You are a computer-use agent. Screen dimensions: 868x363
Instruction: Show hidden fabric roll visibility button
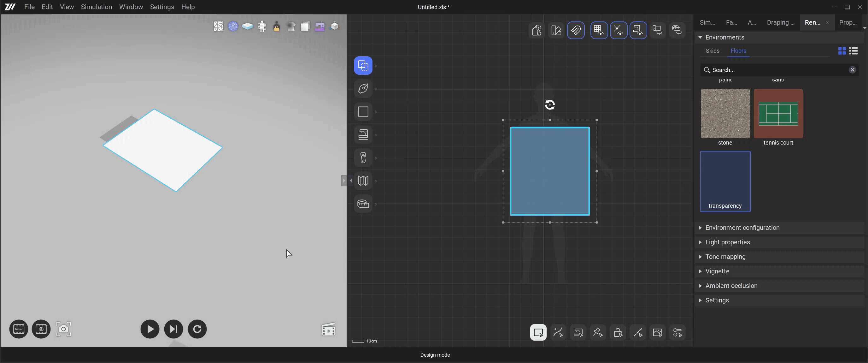click(657, 30)
